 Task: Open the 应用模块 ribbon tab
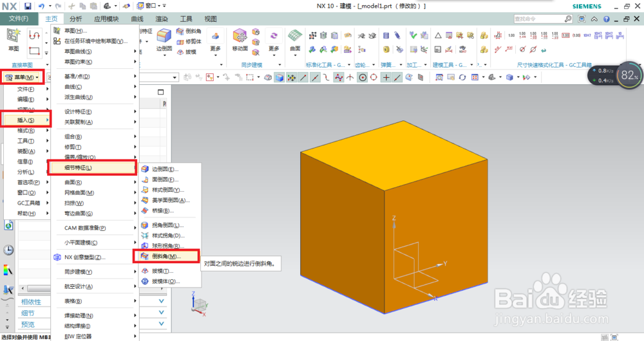click(x=106, y=19)
